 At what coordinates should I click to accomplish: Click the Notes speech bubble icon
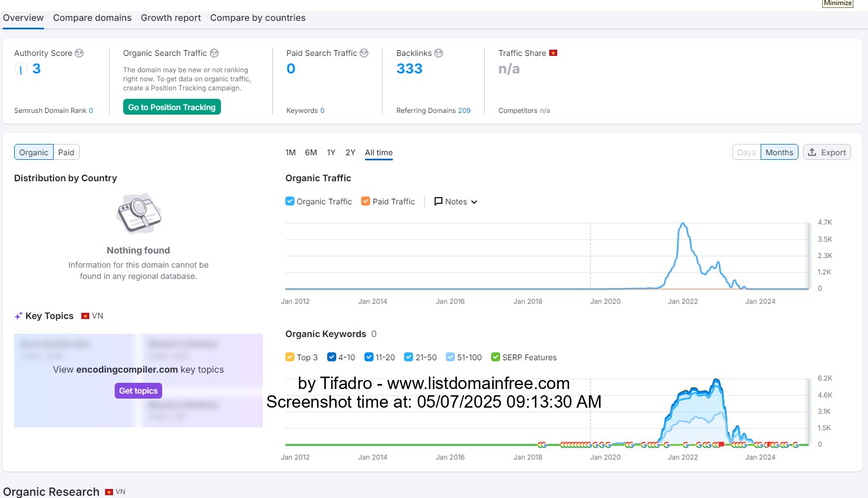[438, 202]
